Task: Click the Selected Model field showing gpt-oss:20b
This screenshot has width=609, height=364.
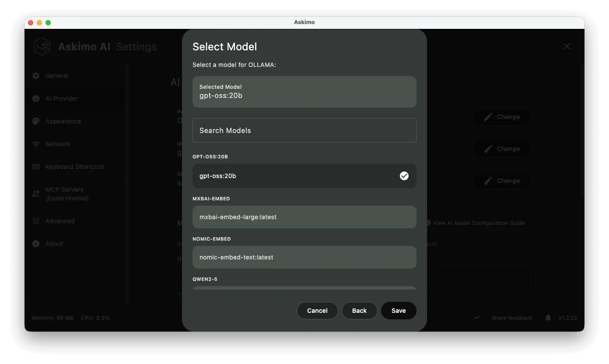Action: [304, 92]
